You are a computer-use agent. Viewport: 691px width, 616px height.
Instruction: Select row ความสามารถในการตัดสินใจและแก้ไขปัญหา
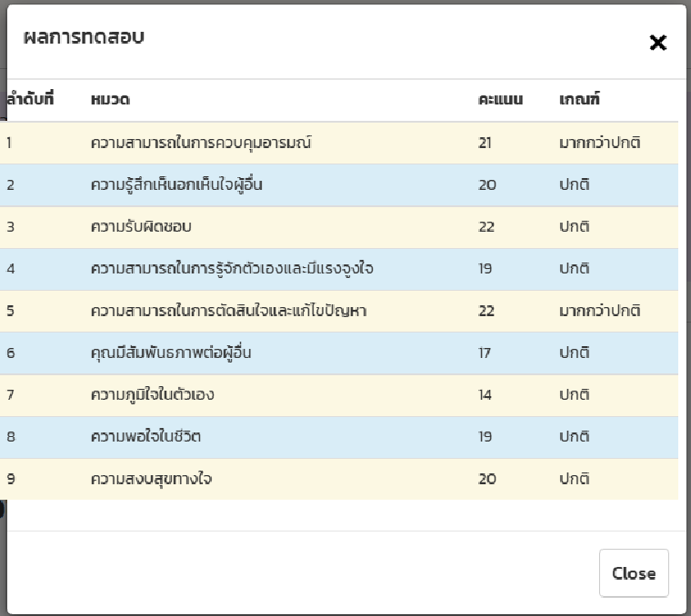pos(339,311)
